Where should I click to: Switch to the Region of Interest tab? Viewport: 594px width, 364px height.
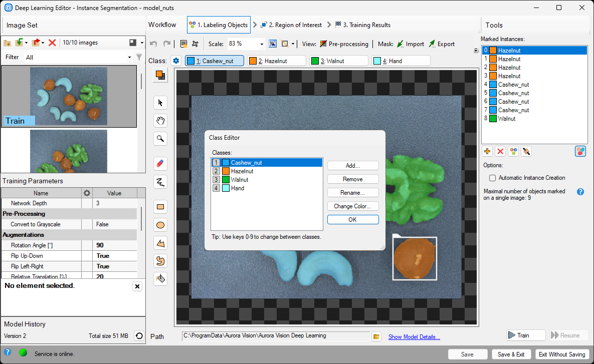click(x=289, y=25)
